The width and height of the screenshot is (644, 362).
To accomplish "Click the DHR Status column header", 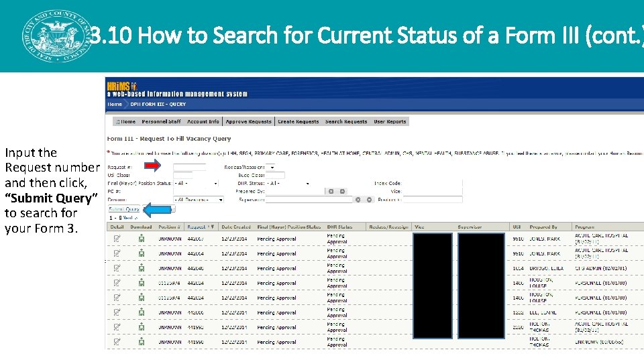I will (x=339, y=227).
